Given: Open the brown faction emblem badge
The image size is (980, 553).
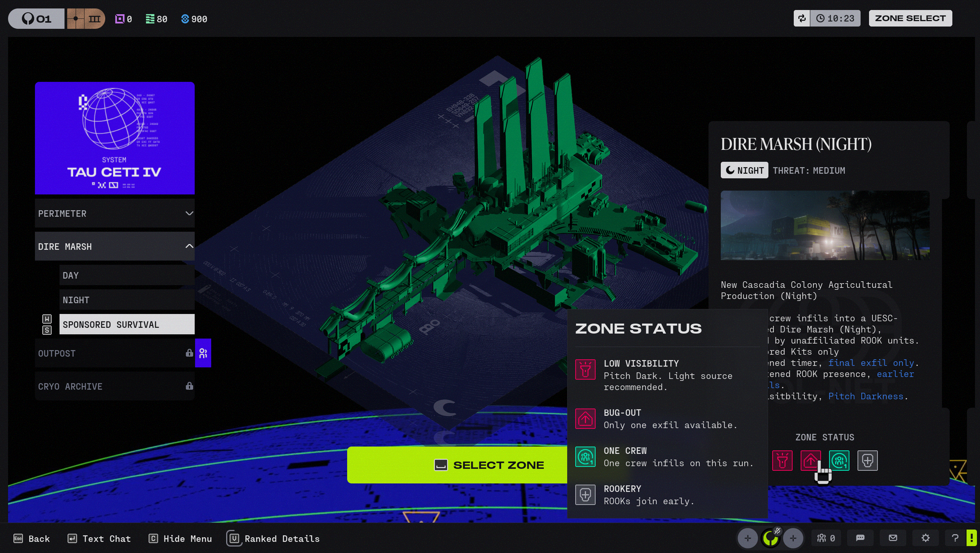Looking at the screenshot, I should [86, 18].
